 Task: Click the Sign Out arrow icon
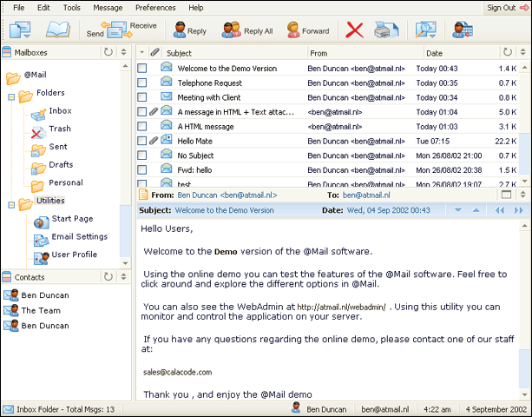pyautogui.click(x=524, y=8)
